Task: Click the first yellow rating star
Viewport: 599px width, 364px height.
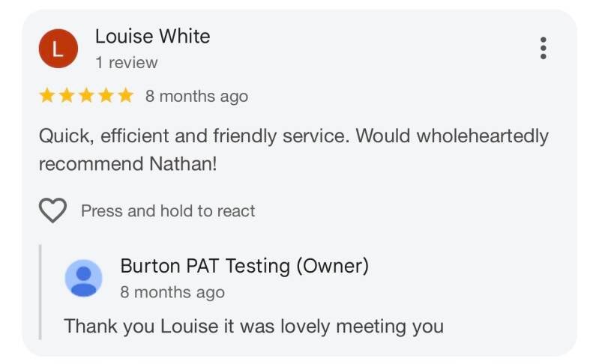Action: pyautogui.click(x=47, y=96)
